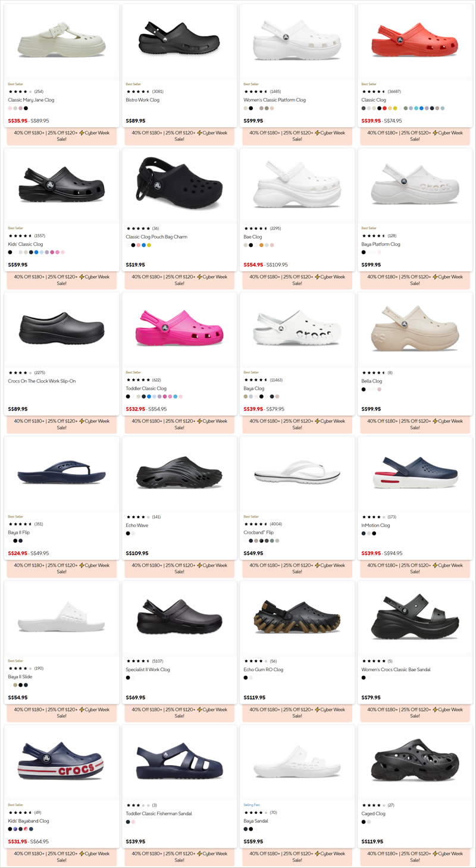Pick the yellow swatch under Classic Clog Pouch Bag Charm
The image size is (476, 868).
(x=149, y=245)
